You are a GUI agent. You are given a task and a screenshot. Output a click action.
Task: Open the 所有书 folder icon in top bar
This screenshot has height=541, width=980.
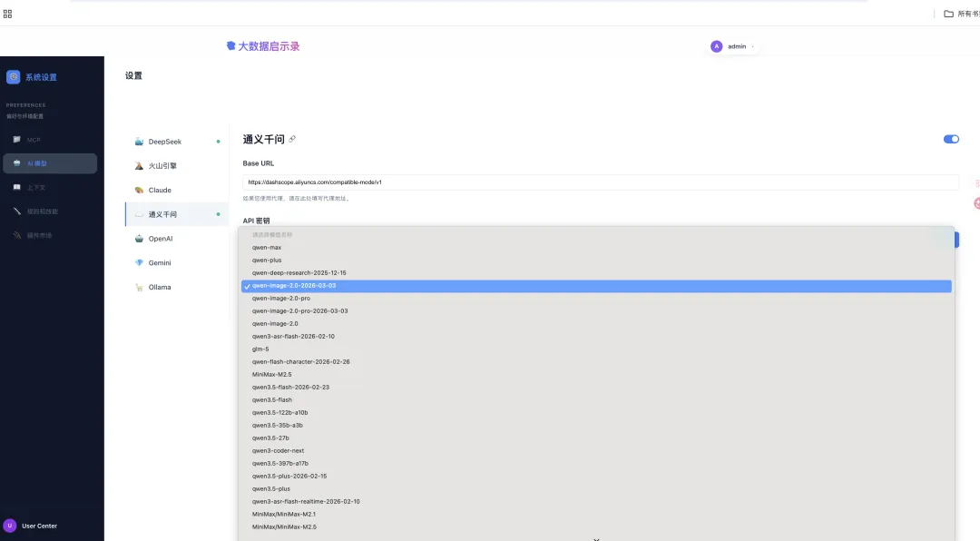click(948, 14)
